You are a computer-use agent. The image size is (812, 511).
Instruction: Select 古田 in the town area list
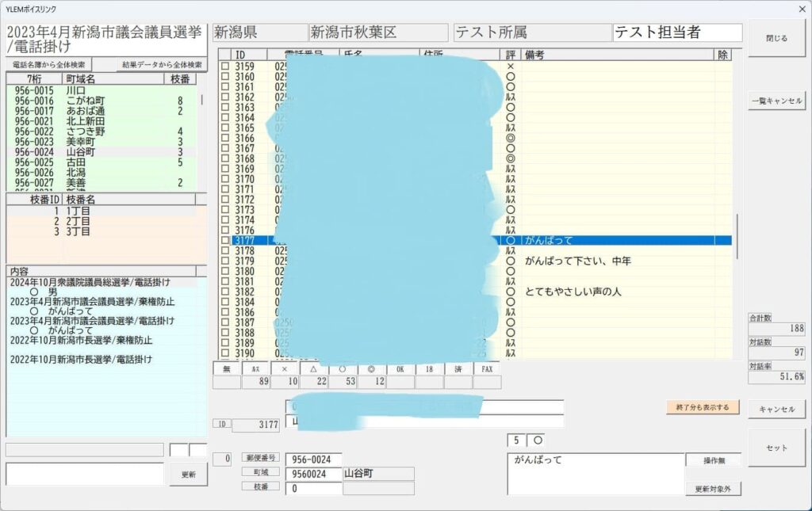click(77, 162)
